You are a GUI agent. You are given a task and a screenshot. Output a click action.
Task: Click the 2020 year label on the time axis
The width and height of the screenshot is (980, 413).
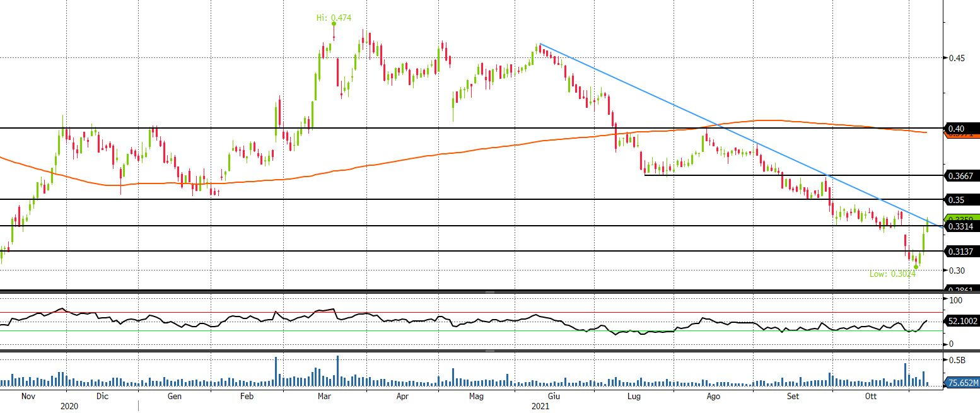[x=69, y=407]
